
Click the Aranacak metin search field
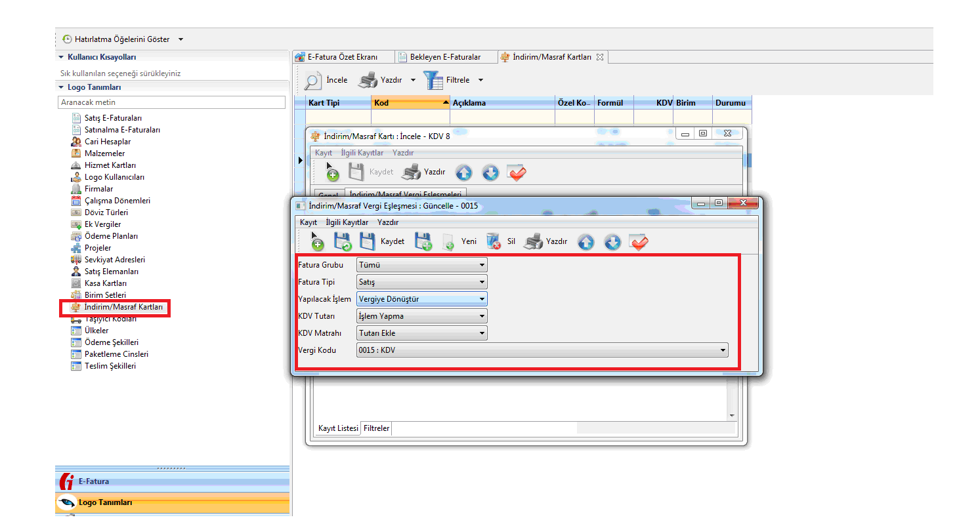coord(171,102)
